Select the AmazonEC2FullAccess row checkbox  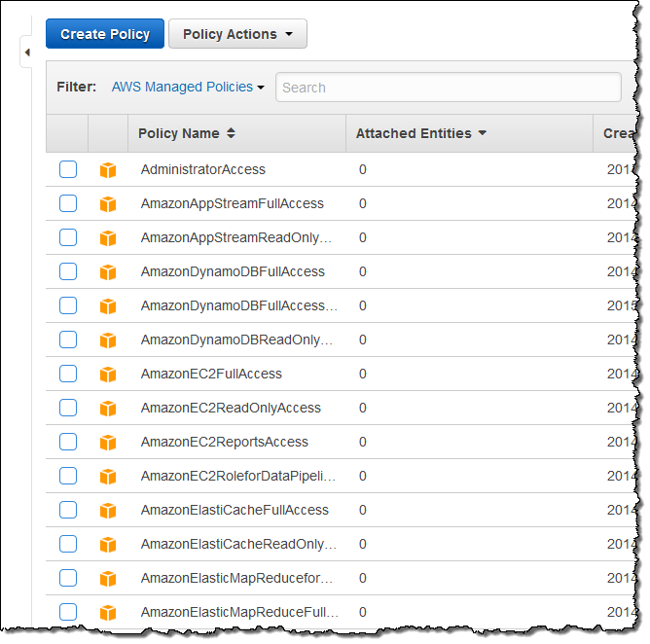coord(68,374)
